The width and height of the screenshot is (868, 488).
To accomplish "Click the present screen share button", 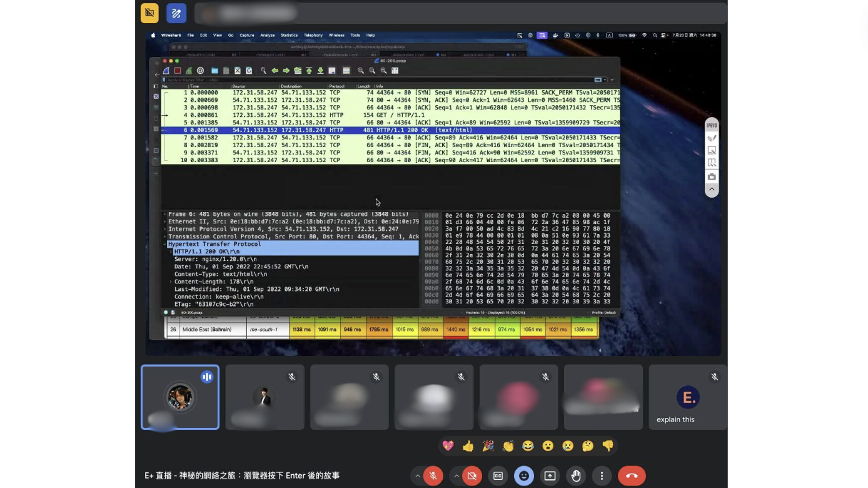I will [550, 476].
